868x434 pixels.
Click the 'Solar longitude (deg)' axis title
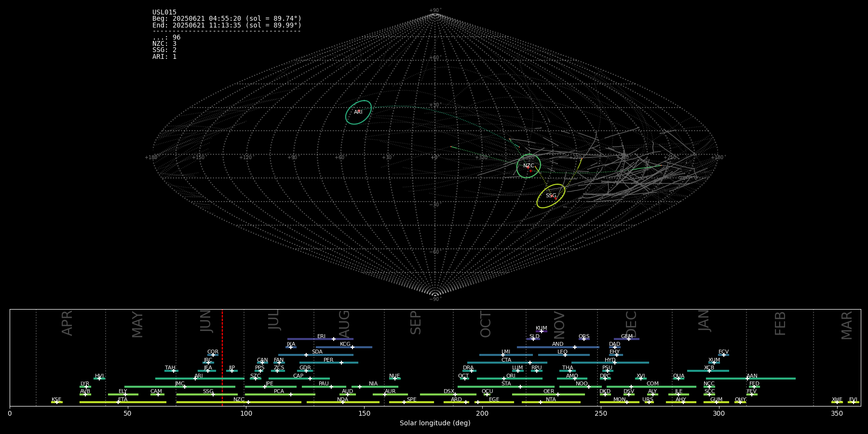435,423
